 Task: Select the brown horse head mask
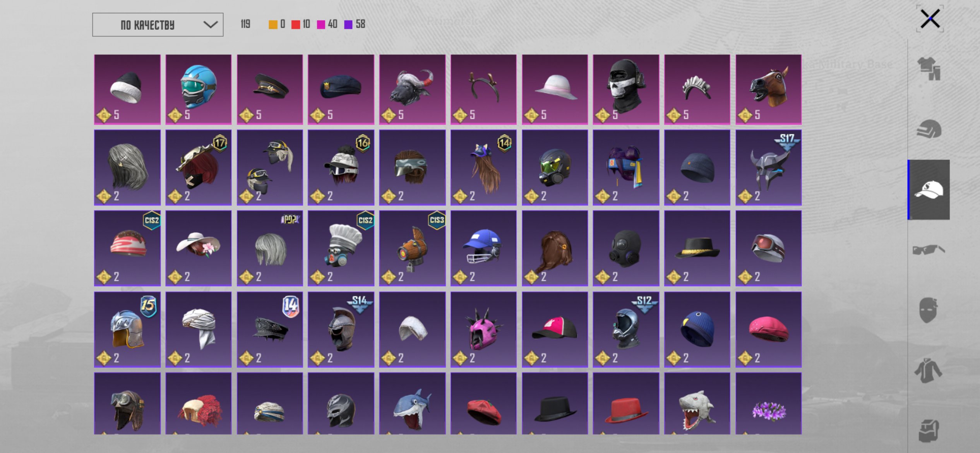(x=768, y=89)
